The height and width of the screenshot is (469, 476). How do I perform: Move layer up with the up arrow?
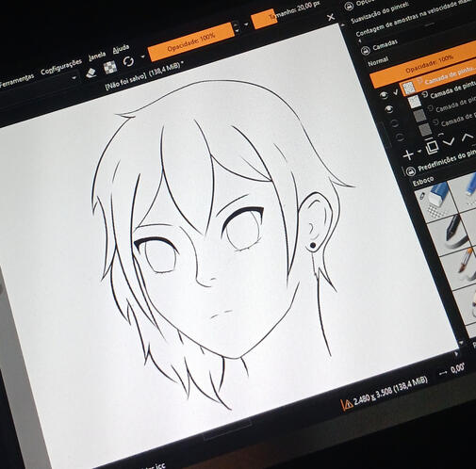[x=468, y=137]
